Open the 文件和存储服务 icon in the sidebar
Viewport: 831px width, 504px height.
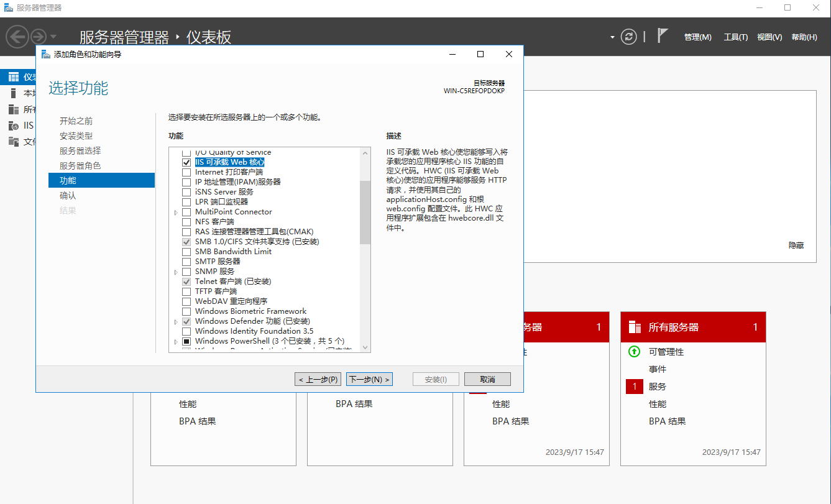point(14,142)
